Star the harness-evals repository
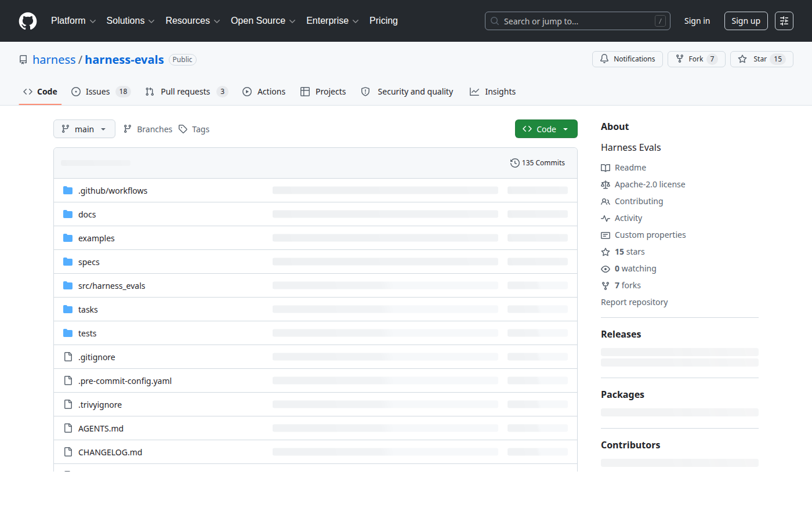 click(762, 59)
